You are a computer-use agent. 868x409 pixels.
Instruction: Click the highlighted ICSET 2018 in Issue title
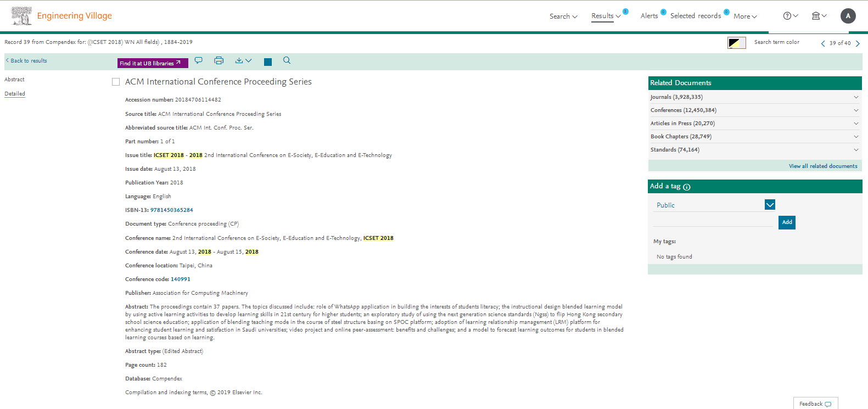pos(169,155)
